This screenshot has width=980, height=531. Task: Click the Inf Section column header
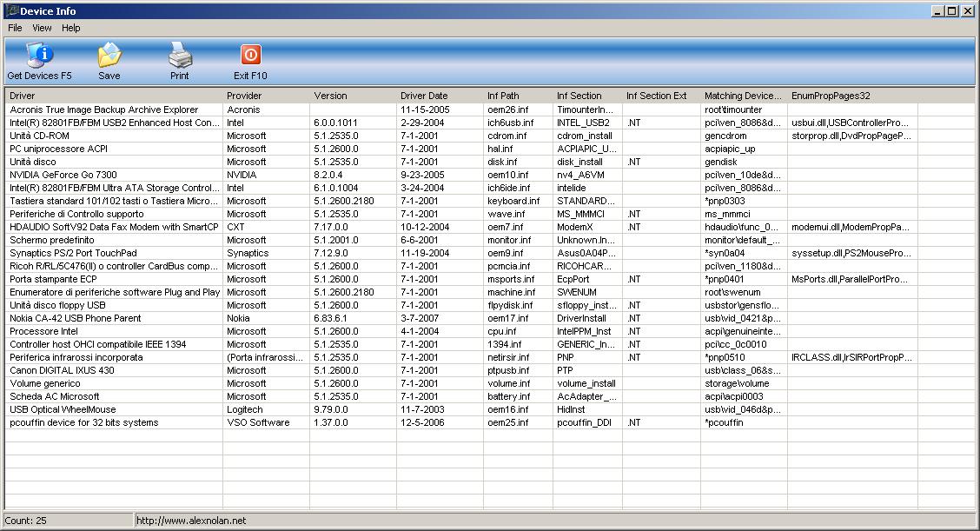point(587,96)
